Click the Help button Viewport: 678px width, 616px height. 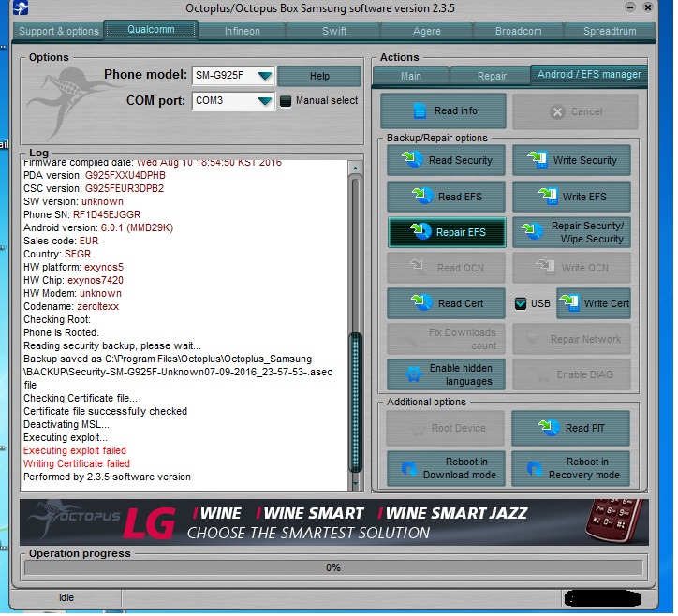[x=319, y=76]
